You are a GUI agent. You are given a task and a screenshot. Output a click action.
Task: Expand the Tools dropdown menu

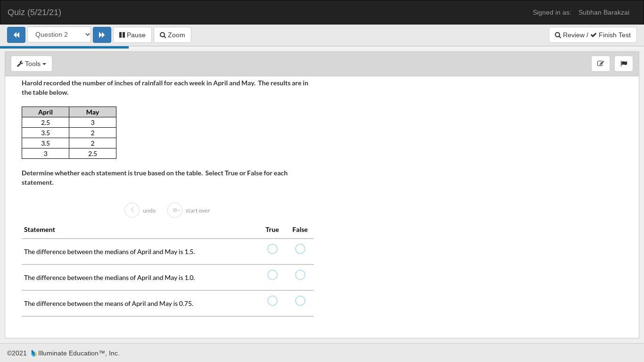pyautogui.click(x=32, y=64)
